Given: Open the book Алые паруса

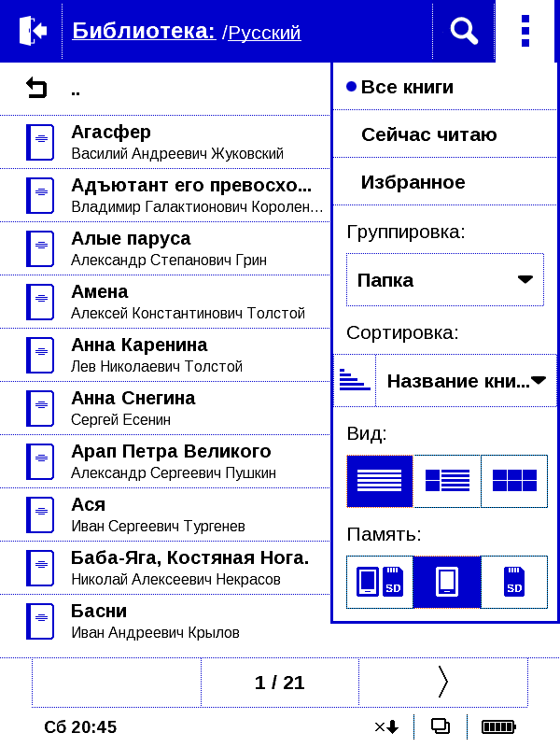Looking at the screenshot, I should coord(165,248).
